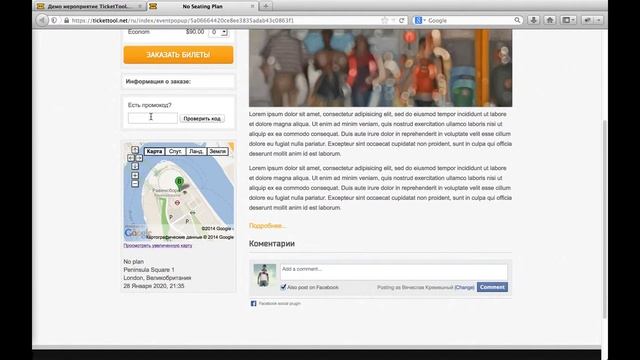Open the enlarged map link below map
This screenshot has height=360, width=640.
tap(158, 246)
